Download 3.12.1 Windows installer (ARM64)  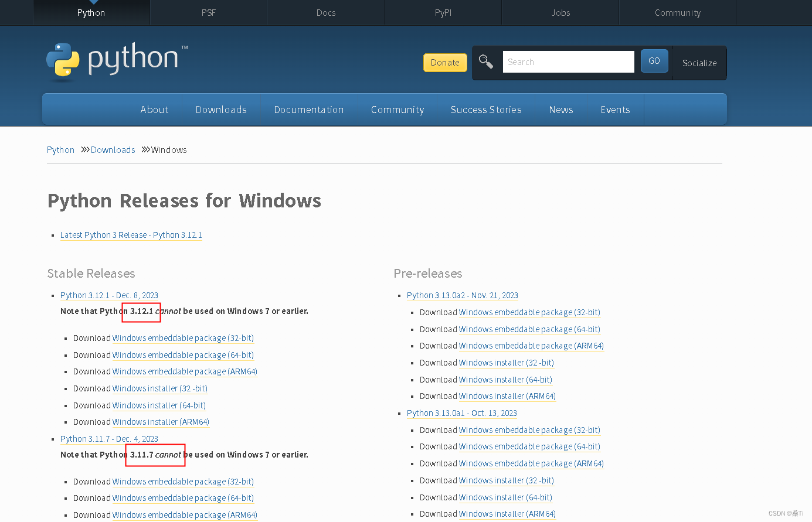[x=161, y=422]
